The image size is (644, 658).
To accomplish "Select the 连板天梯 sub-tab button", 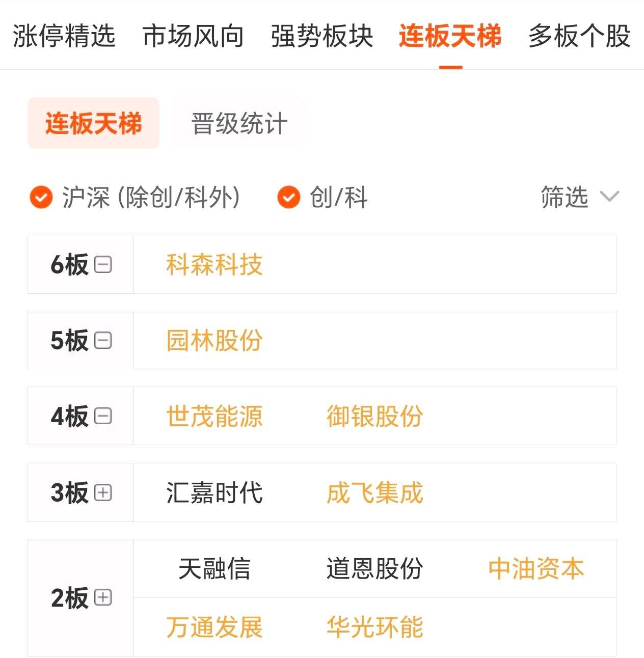I will [x=93, y=123].
